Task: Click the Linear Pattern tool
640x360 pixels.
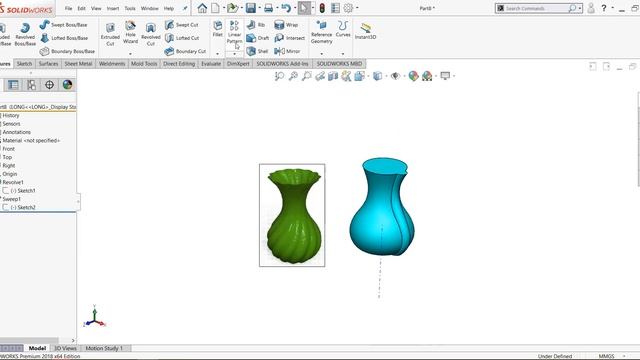Action: pos(234,32)
